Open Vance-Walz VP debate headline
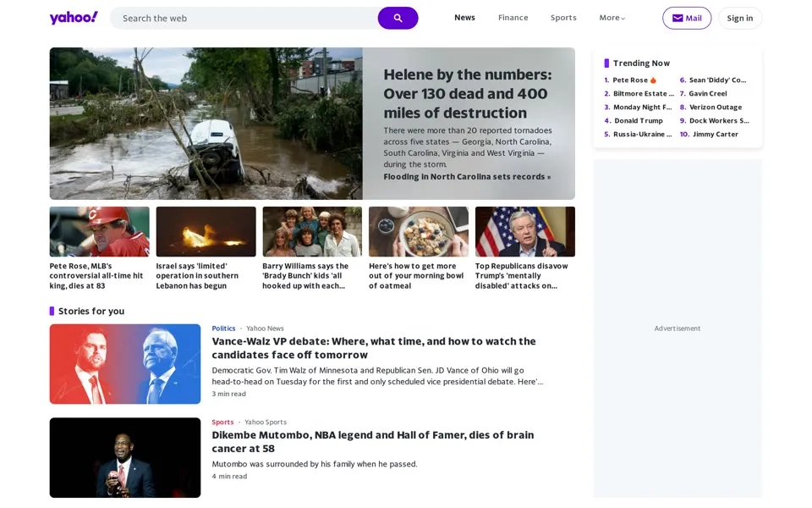 (374, 348)
